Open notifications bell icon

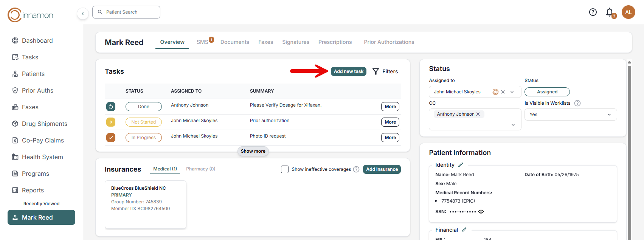click(x=609, y=12)
